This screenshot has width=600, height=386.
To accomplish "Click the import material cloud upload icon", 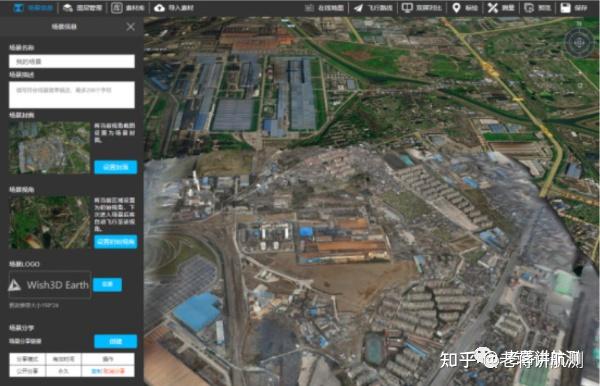I will (x=159, y=8).
